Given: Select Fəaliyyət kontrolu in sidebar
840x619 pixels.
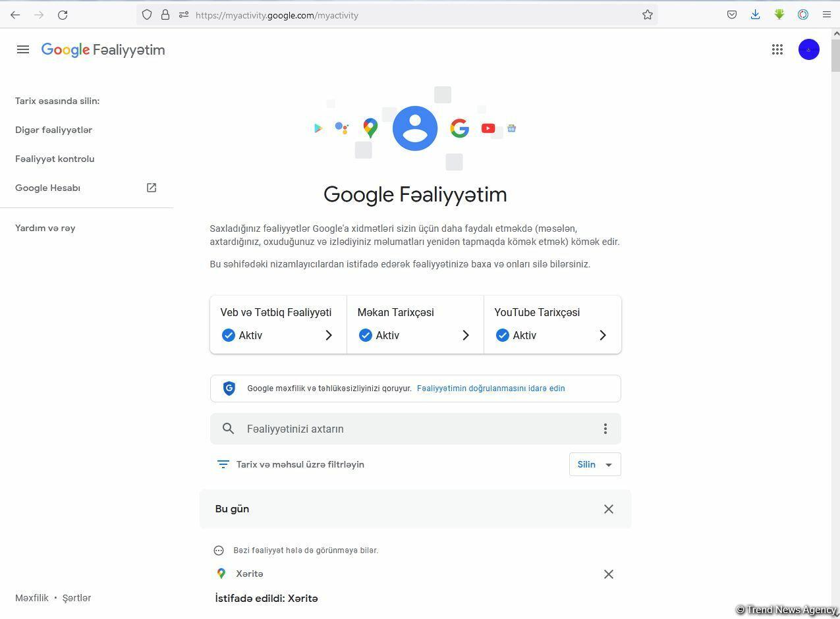Looking at the screenshot, I should 55,159.
